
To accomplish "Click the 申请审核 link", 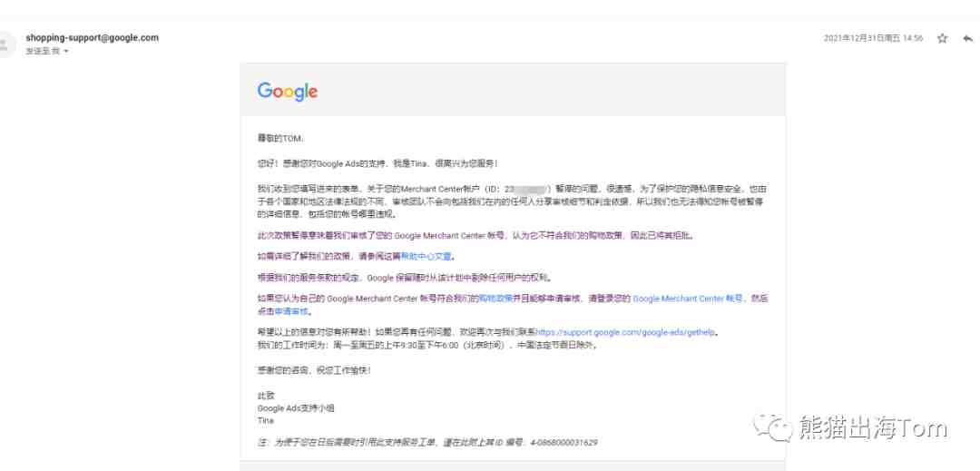I will pyautogui.click(x=291, y=311).
